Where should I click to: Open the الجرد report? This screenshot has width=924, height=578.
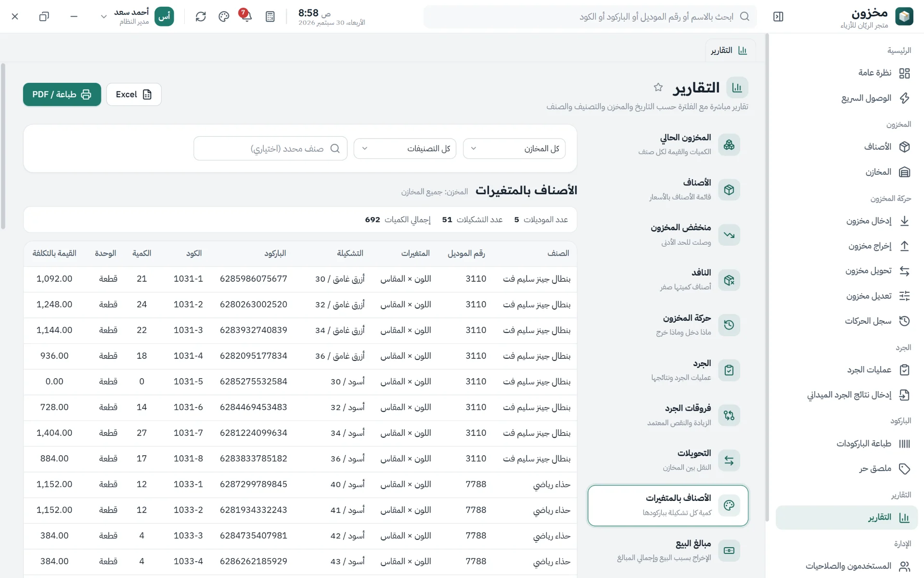click(668, 370)
